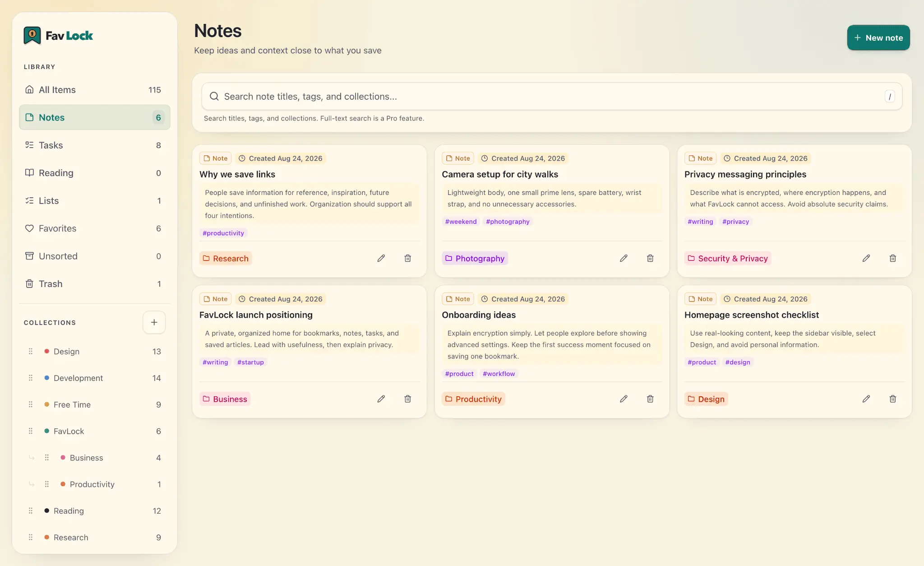Grab the drag handle for Research collection

click(x=31, y=537)
